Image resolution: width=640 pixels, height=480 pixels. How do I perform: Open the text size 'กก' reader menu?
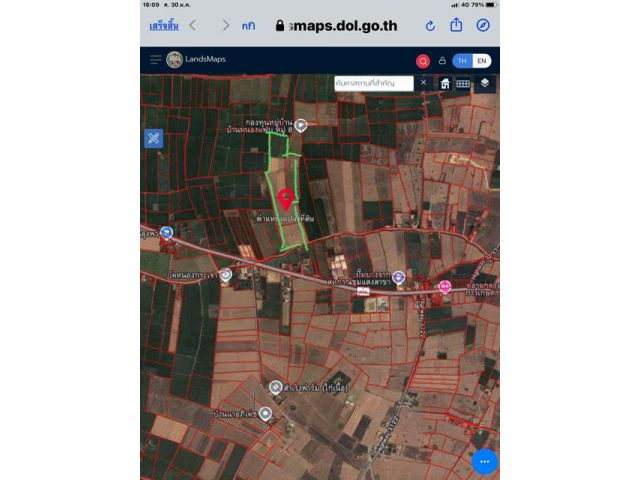point(248,26)
